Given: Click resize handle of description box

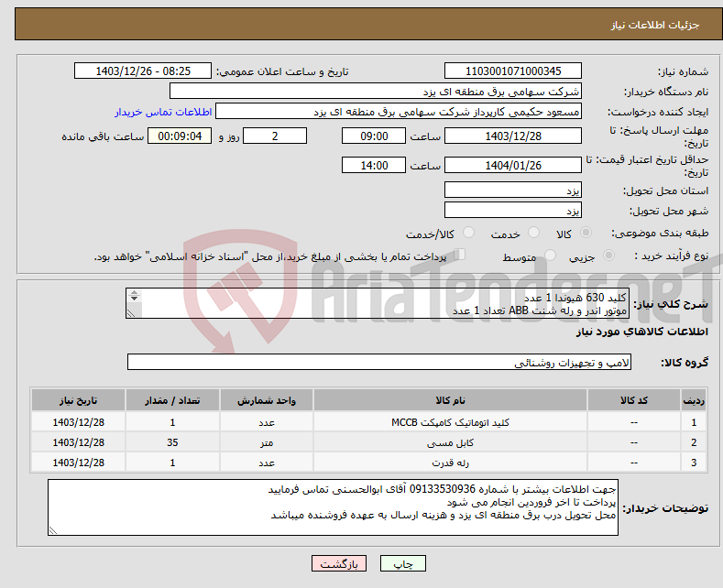Looking at the screenshot, I should pyautogui.click(x=131, y=313).
